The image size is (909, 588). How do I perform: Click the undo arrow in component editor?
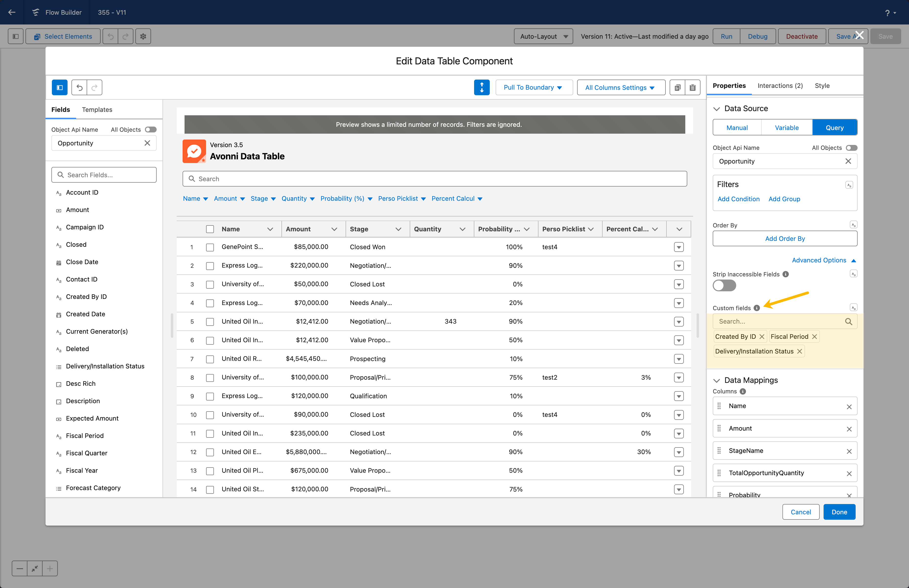(79, 87)
